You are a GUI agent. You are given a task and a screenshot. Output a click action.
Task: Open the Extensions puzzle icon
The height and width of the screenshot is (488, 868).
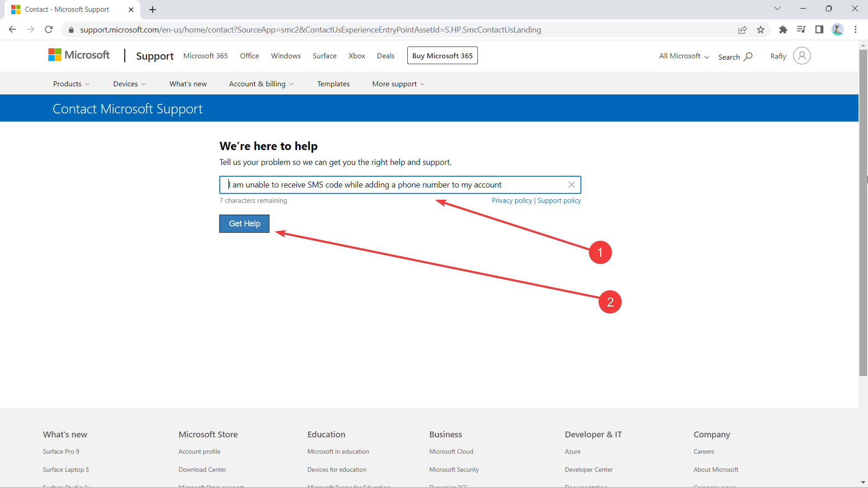pos(783,30)
